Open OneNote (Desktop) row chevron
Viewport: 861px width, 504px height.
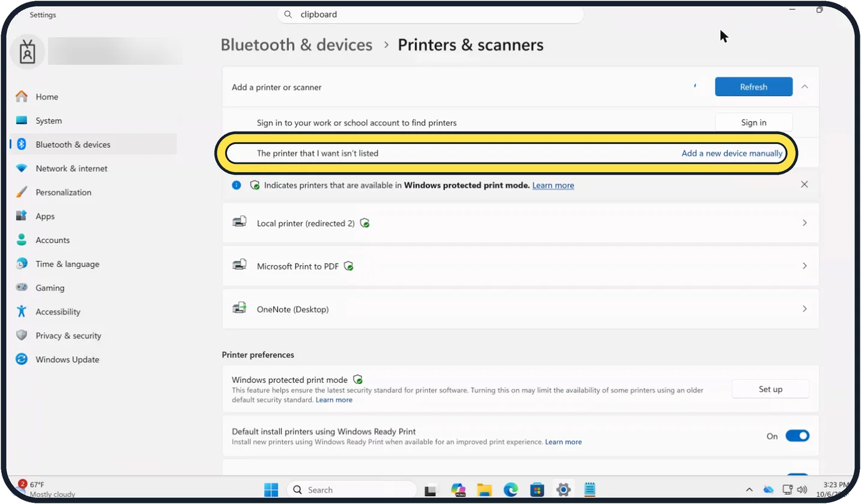(x=805, y=309)
